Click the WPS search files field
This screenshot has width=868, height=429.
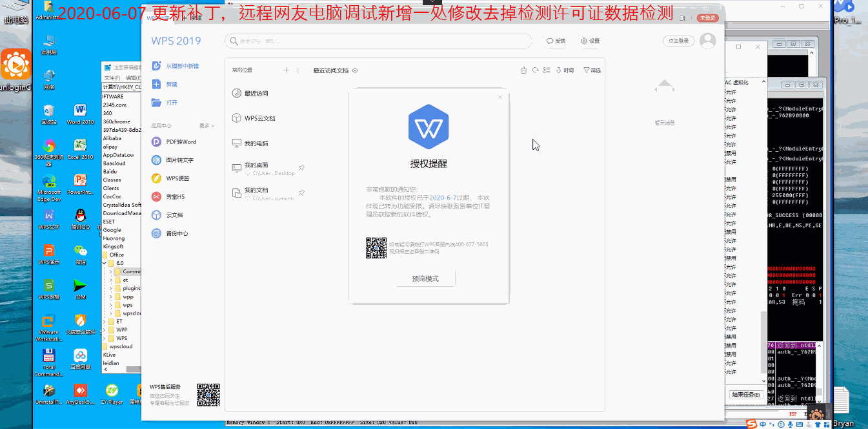378,41
